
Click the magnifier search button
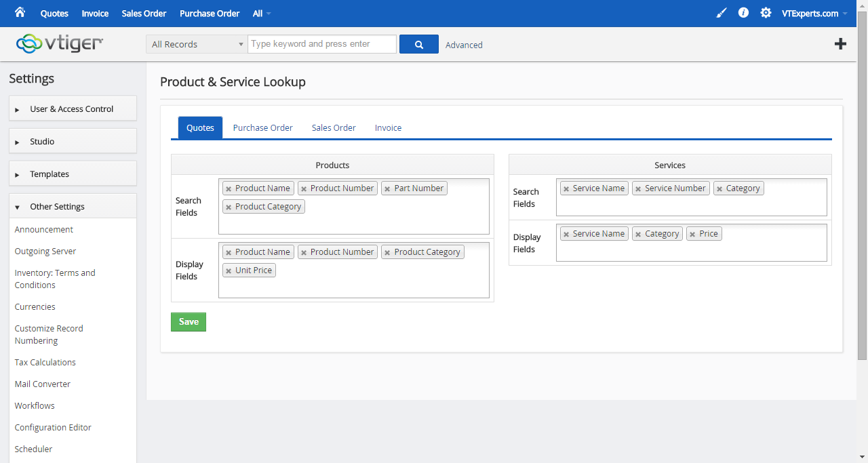pyautogui.click(x=419, y=44)
